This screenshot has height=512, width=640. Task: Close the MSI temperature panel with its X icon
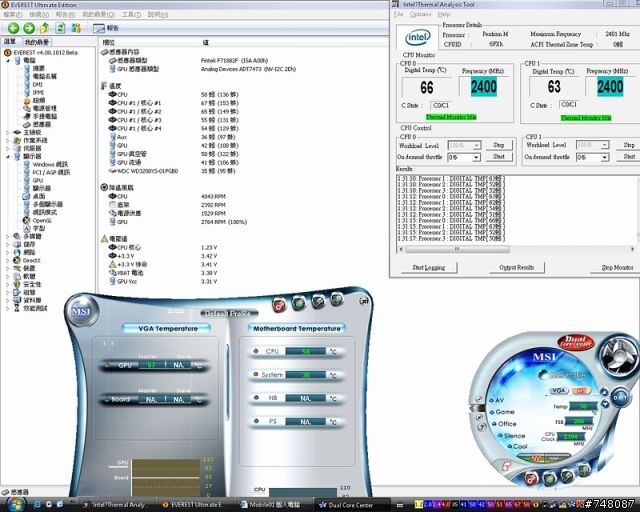[364, 301]
